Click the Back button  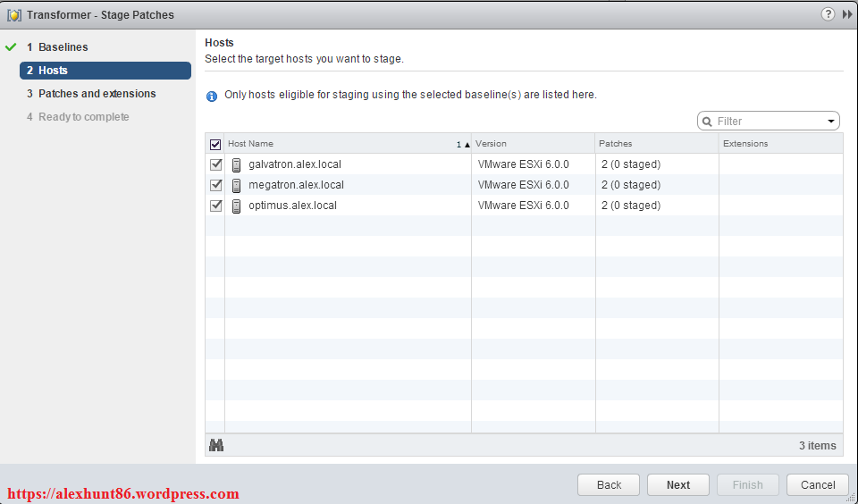tap(609, 485)
